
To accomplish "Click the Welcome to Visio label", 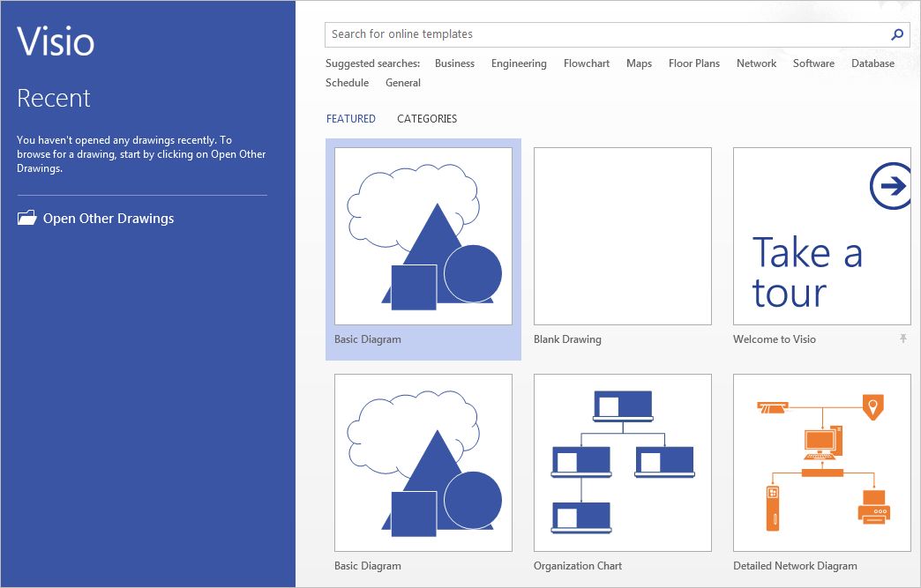I will click(x=775, y=339).
